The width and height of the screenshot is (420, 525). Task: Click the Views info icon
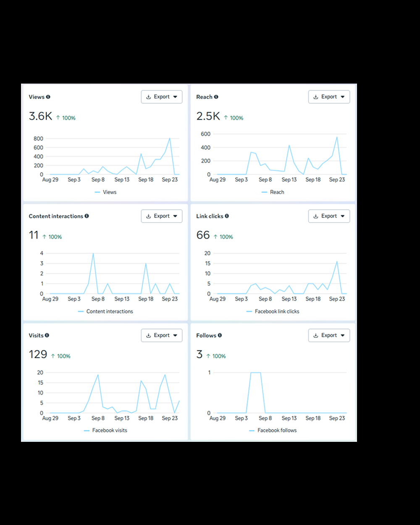click(48, 97)
